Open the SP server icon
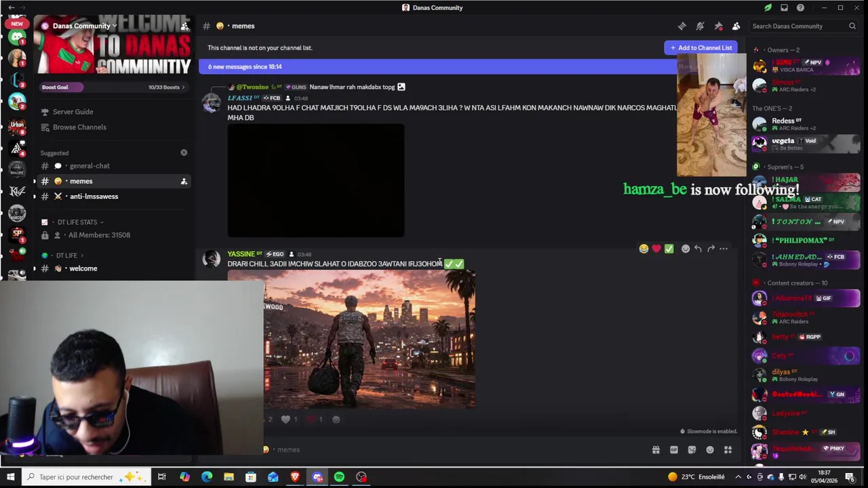 pyautogui.click(x=17, y=234)
